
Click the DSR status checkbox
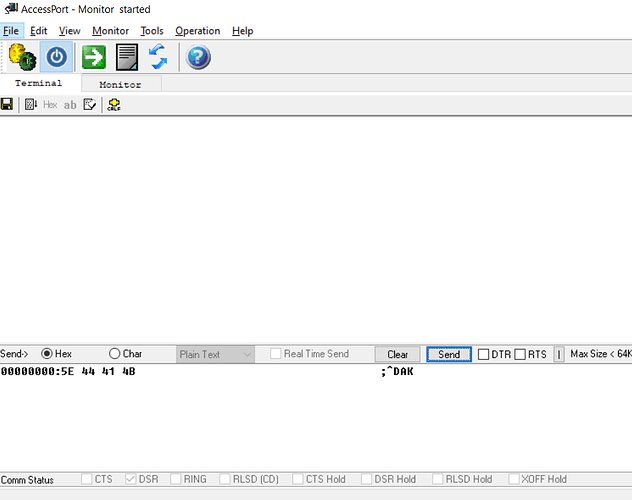tap(130, 479)
